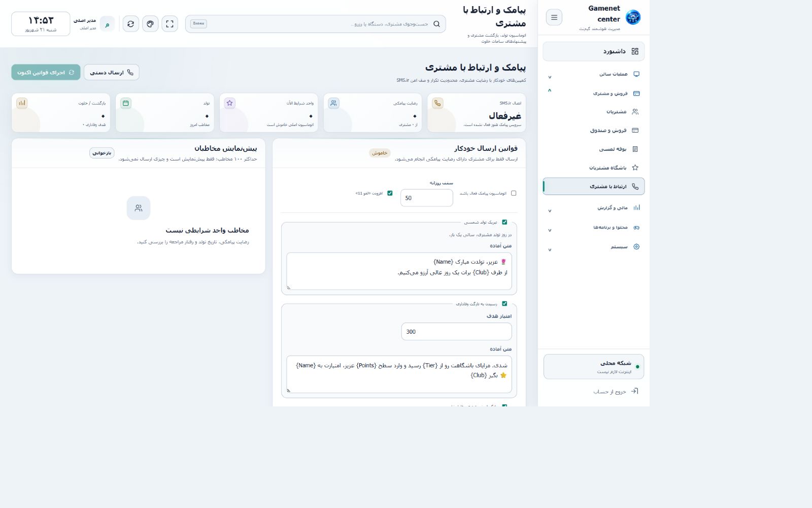This screenshot has width=812, height=508.
Task: Click the loyalty target message text area
Action: (399, 374)
